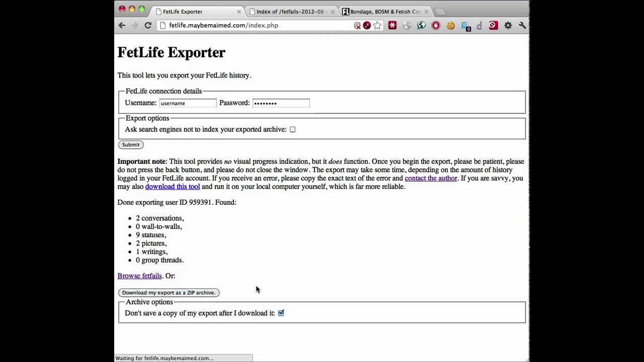
Task: Uncheck Don't save a copy after download
Action: point(281,313)
